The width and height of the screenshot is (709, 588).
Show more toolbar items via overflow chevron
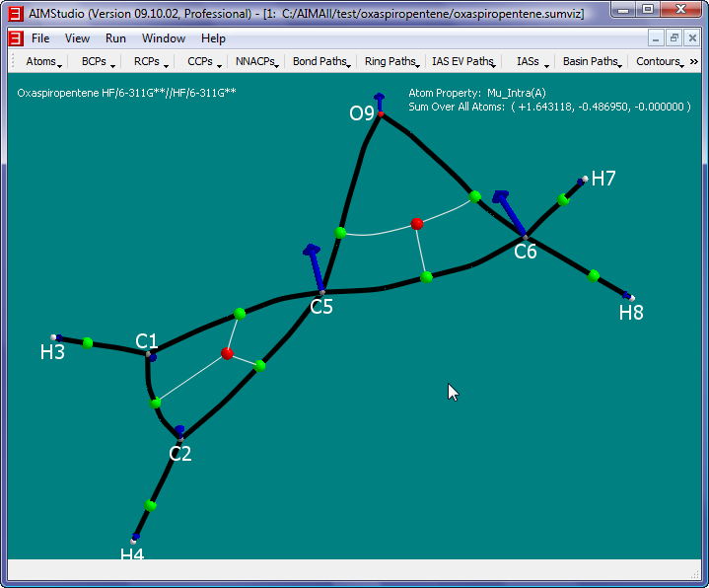[x=694, y=61]
